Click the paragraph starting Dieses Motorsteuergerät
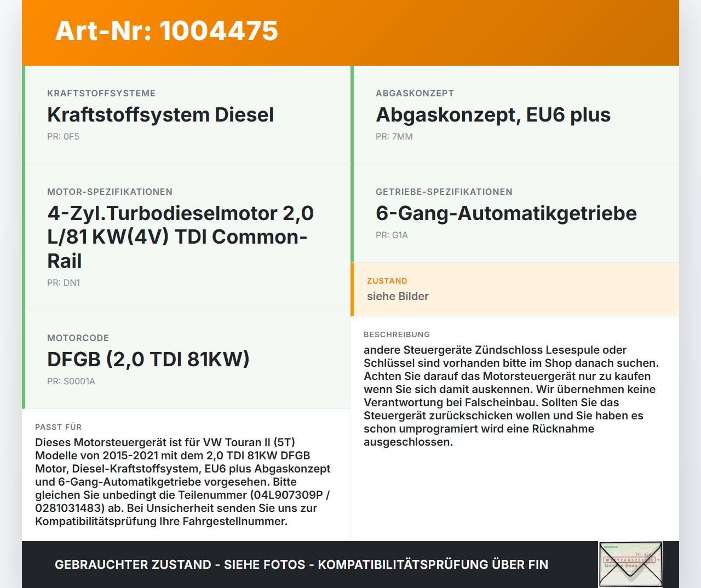This screenshot has height=588, width=701. click(x=183, y=482)
